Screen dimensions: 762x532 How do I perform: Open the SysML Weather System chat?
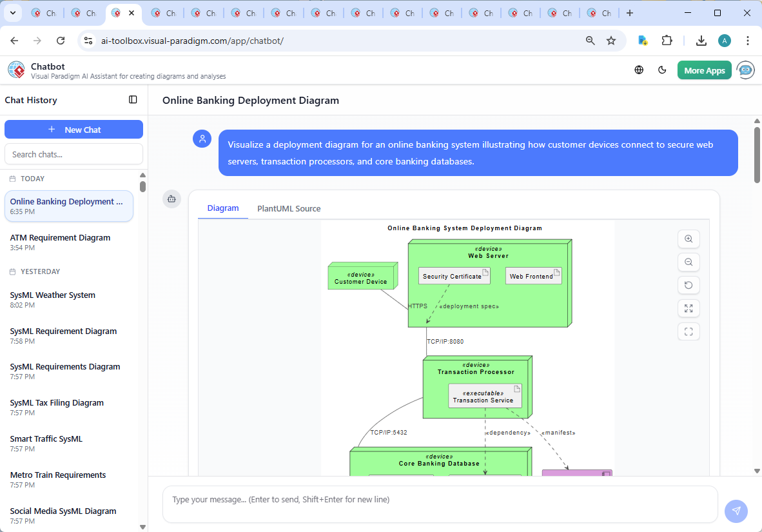(52, 295)
